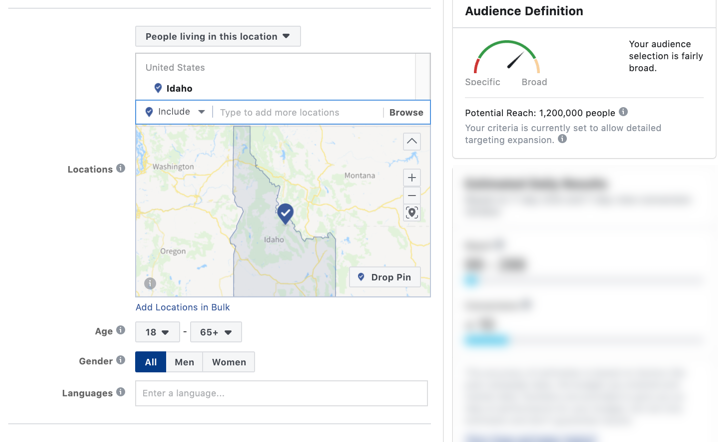Screen dimensions: 723x442
Task: Open Add Locations in Bulk link
Action: (183, 307)
